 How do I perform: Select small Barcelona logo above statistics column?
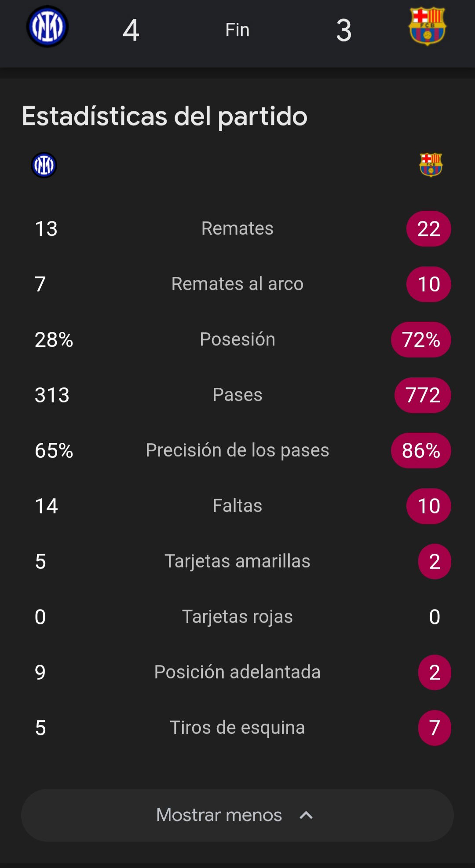[x=431, y=165]
